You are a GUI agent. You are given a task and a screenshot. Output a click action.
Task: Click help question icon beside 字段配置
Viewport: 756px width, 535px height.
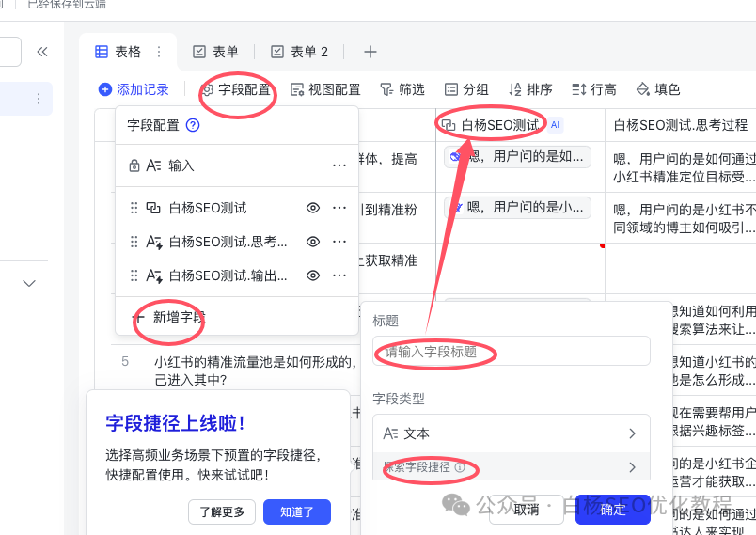193,125
